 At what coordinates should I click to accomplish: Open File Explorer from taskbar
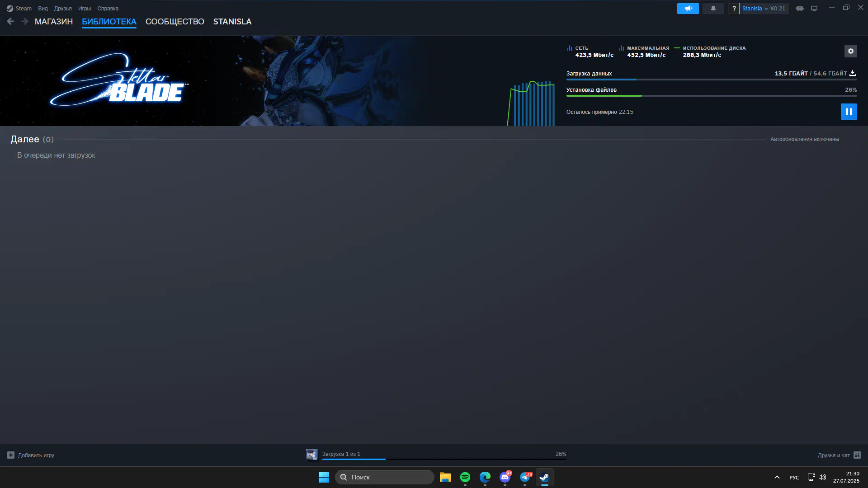(x=445, y=477)
